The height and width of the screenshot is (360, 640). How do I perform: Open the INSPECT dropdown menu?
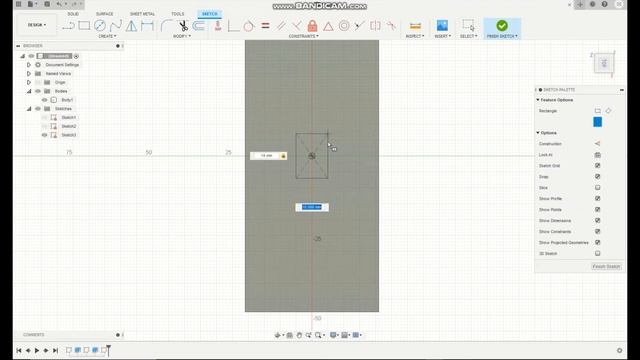pyautogui.click(x=415, y=36)
